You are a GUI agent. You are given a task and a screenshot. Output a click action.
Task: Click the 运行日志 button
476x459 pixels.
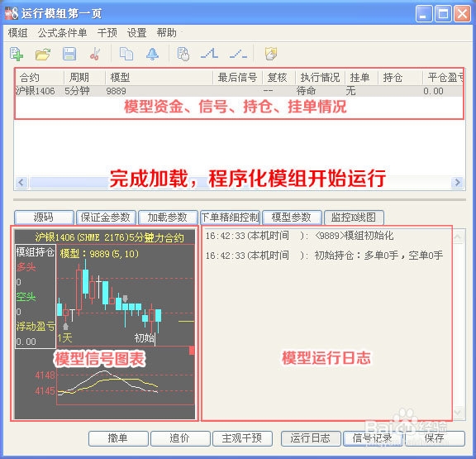[x=310, y=438]
